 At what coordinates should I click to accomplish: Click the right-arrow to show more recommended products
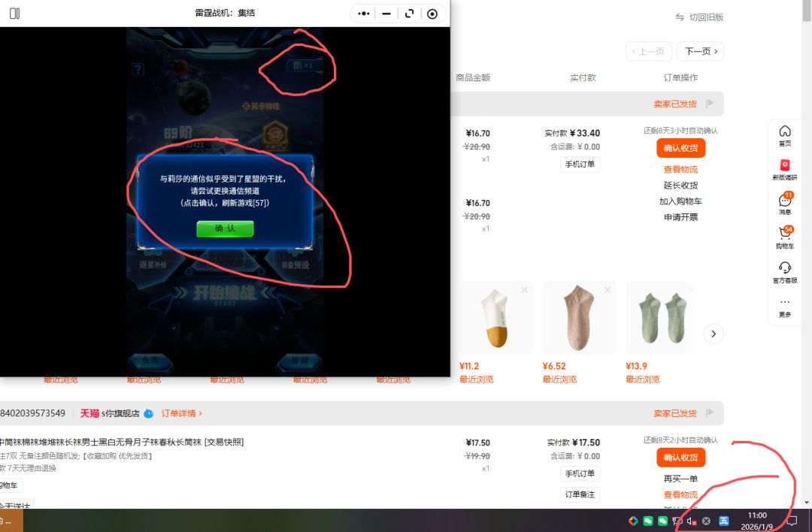coord(714,334)
